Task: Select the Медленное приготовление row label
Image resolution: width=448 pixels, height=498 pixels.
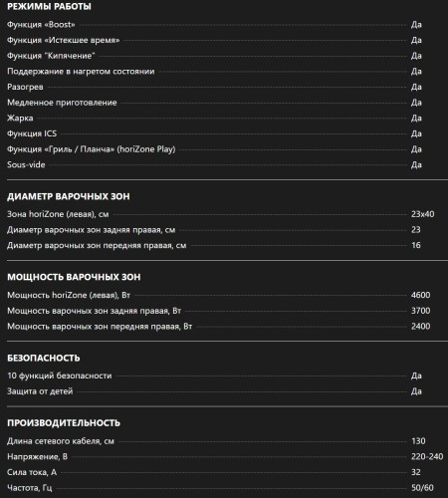Action: tap(62, 103)
